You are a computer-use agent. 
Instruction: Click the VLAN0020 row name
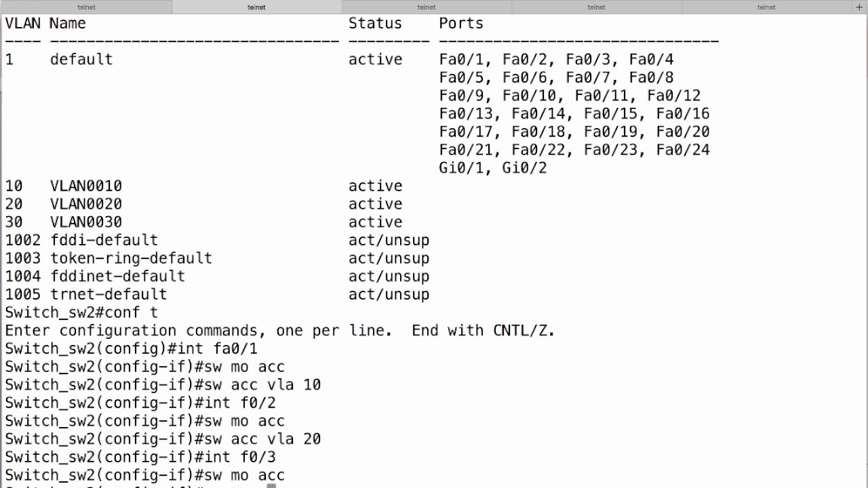pyautogui.click(x=86, y=204)
